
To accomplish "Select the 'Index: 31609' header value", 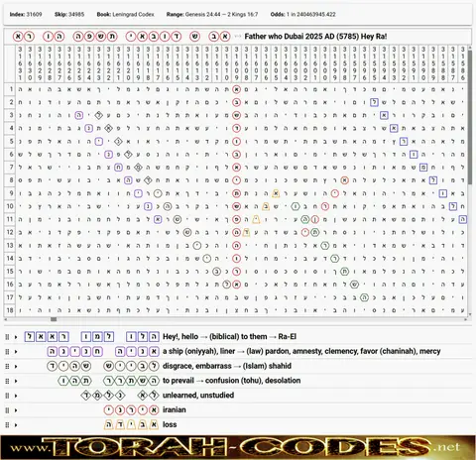I will (26, 14).
